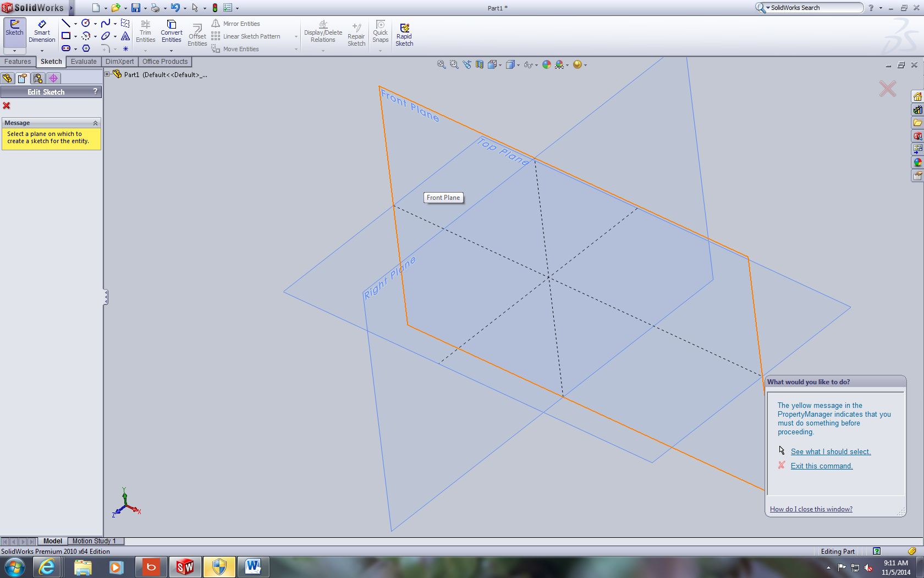Click Zoom to Area icon
The height and width of the screenshot is (578, 924).
[x=454, y=64]
